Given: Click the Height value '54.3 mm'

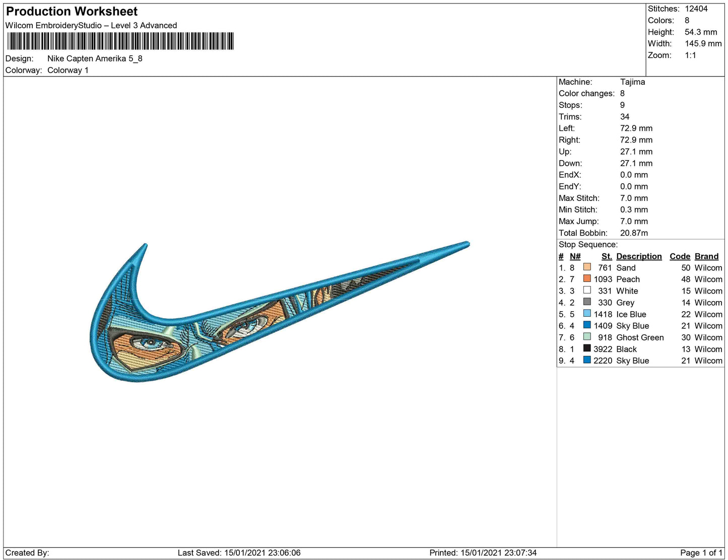Looking at the screenshot, I should click(701, 32).
